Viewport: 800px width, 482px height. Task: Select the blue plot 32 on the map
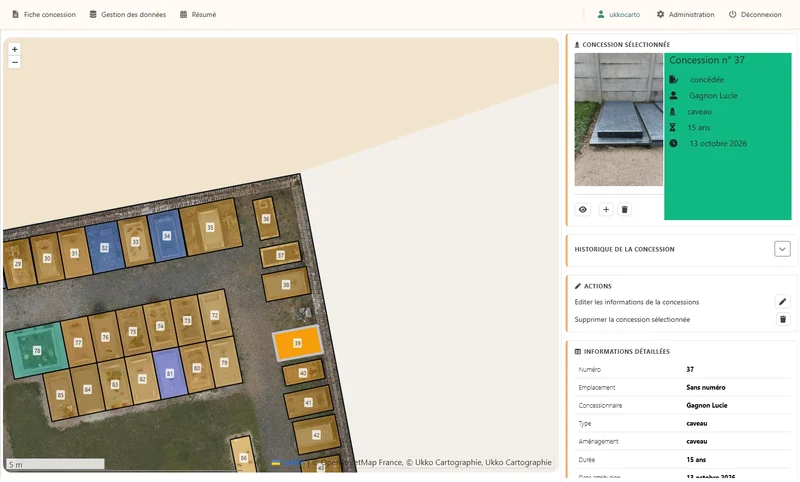pyautogui.click(x=105, y=247)
